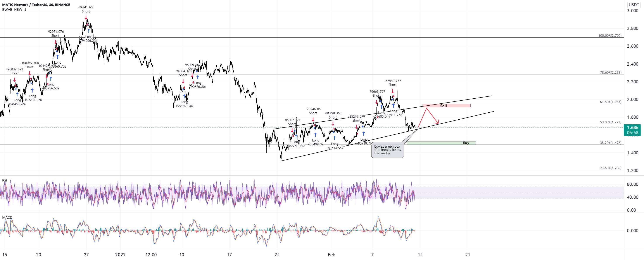Select the 61.80%(1.953) Fibonacci label
The width and height of the screenshot is (644, 260).
click(611, 102)
